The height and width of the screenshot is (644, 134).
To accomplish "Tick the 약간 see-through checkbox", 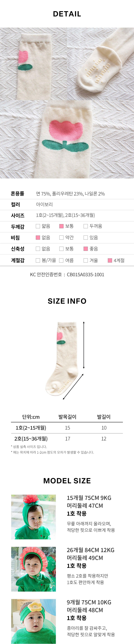I will 61,237.
